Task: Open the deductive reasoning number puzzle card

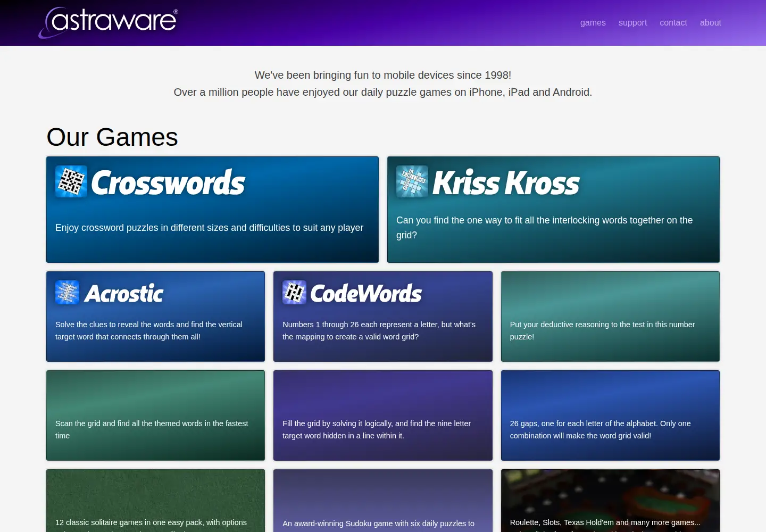Action: tap(610, 317)
